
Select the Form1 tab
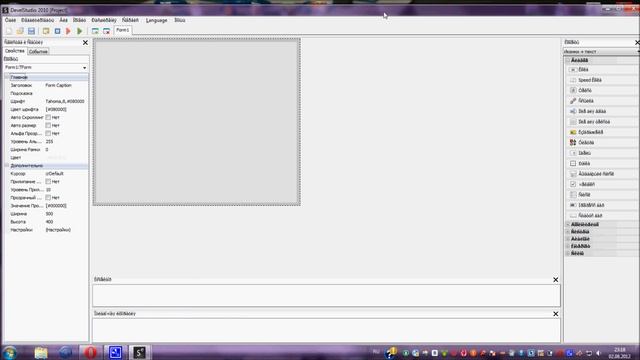[x=122, y=30]
